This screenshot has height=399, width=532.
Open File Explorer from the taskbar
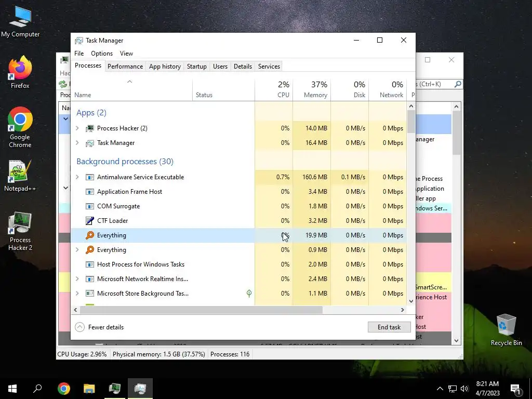coord(89,389)
